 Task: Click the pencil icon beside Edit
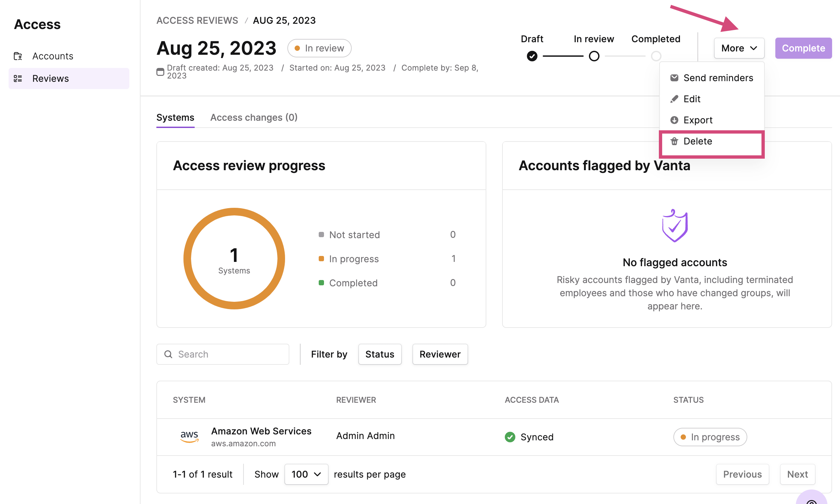tap(674, 99)
